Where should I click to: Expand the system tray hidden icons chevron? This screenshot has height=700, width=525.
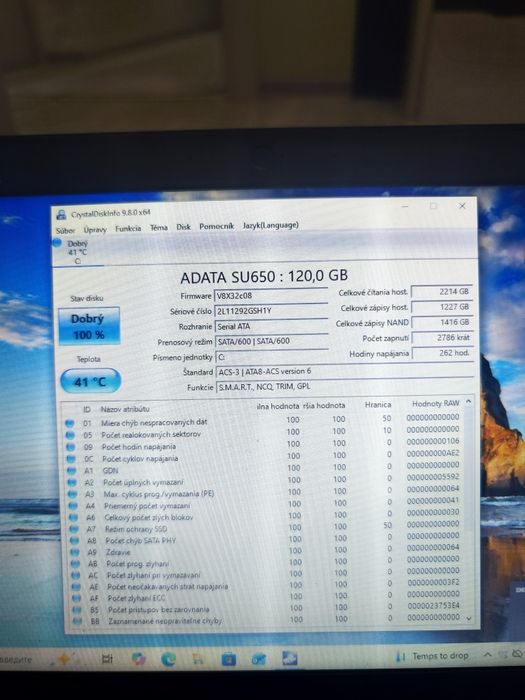tap(488, 655)
